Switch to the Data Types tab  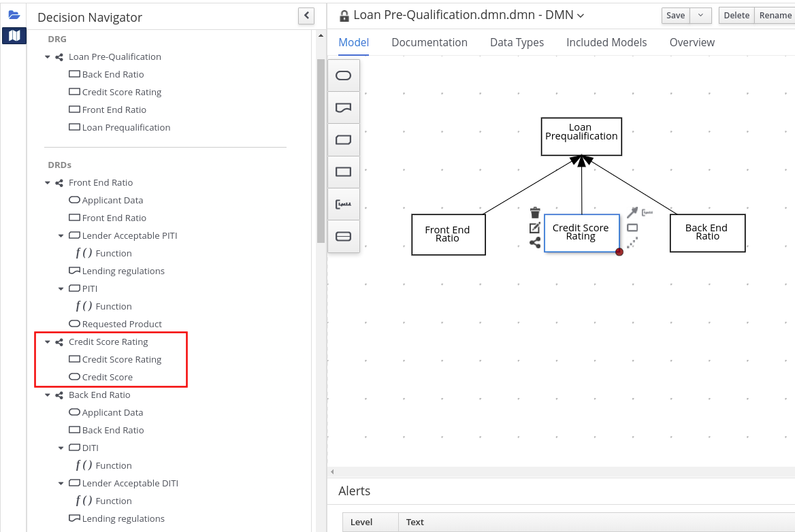(x=517, y=42)
